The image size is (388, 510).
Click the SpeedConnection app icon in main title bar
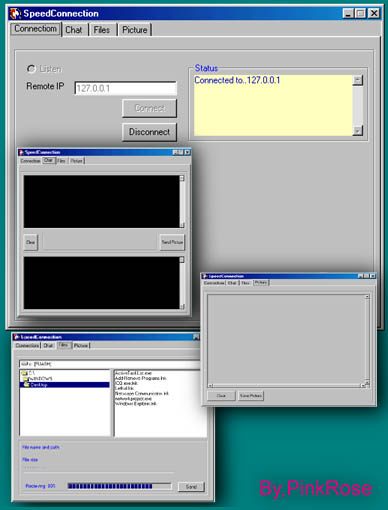[15, 13]
